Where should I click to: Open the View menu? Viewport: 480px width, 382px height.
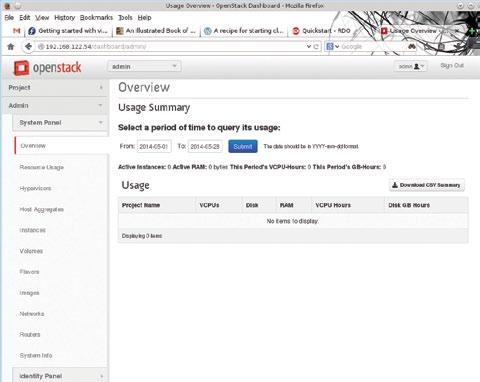click(x=42, y=18)
